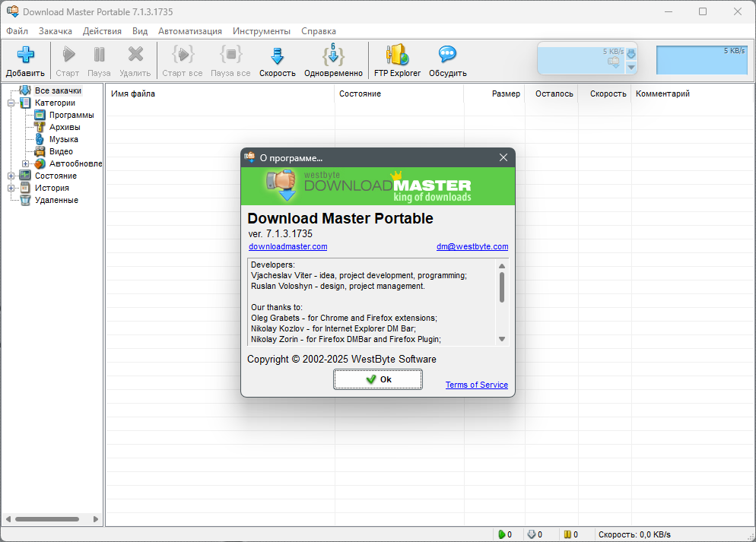This screenshot has width=756, height=542.
Task: Sort by Имя файла column header
Action: (220, 94)
